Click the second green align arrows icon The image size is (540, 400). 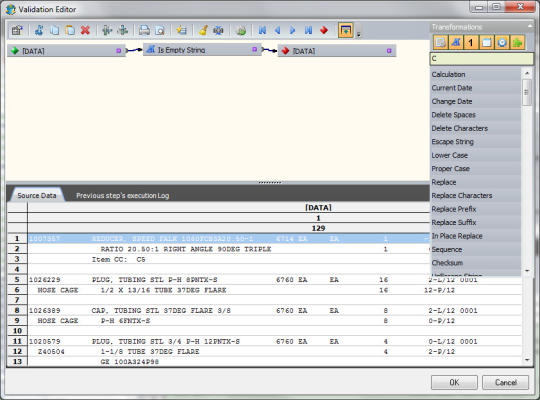tap(123, 30)
